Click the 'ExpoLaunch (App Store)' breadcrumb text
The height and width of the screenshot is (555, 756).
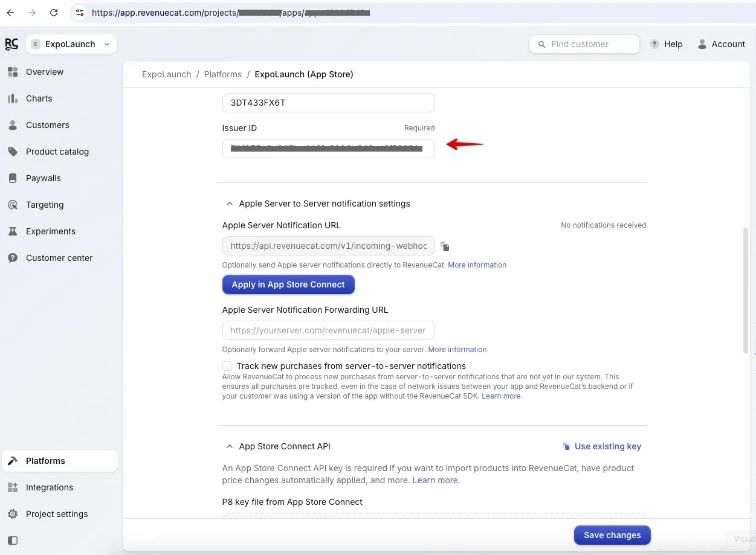point(304,74)
